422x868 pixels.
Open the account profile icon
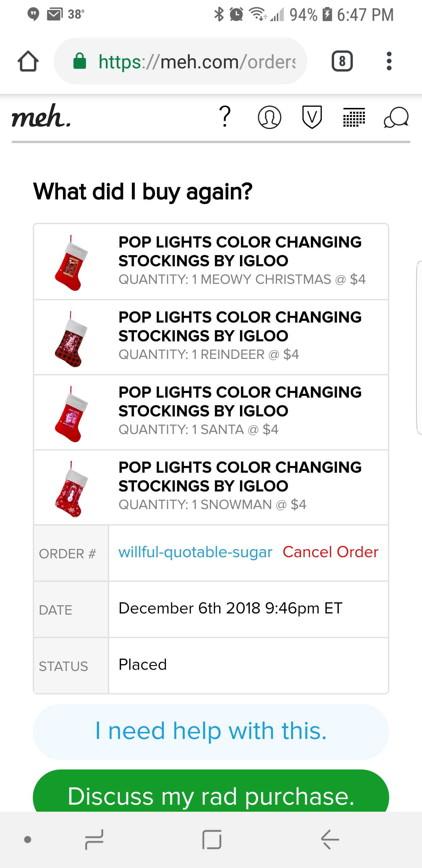point(269,117)
